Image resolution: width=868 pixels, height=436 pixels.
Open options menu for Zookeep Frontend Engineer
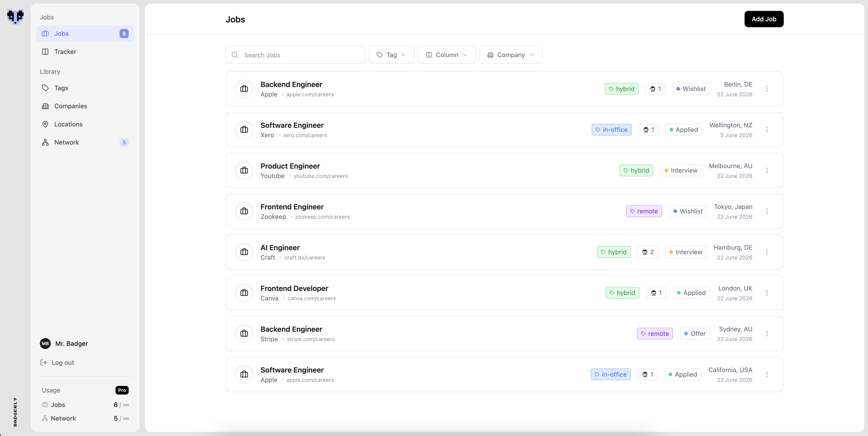[767, 211]
